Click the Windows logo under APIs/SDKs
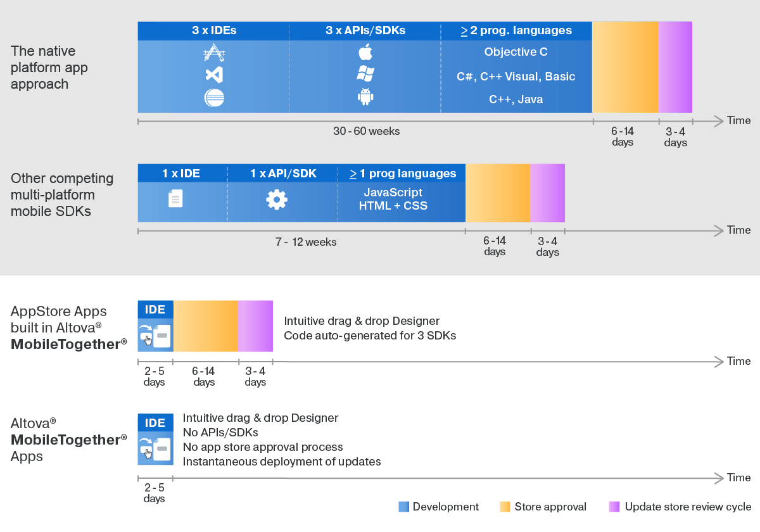The image size is (760, 532). (365, 74)
